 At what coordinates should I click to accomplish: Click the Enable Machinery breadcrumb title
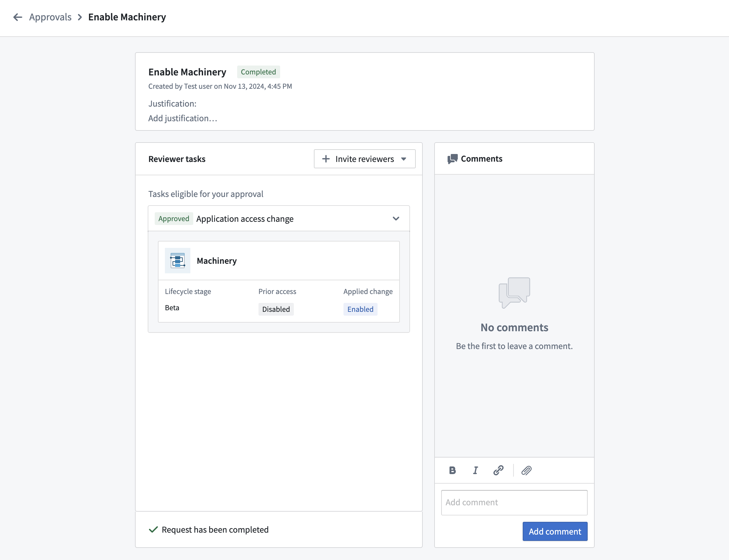[x=127, y=17]
